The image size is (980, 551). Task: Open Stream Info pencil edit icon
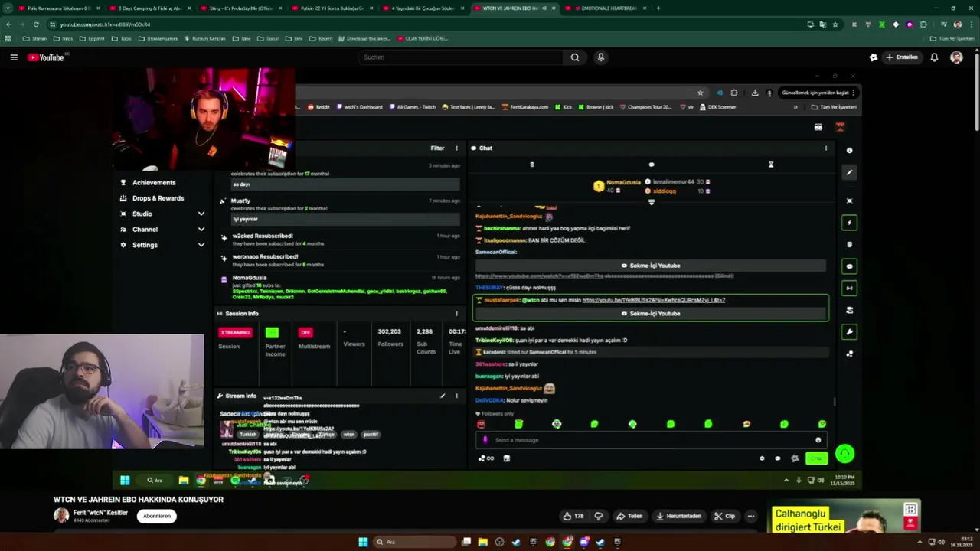pos(443,396)
